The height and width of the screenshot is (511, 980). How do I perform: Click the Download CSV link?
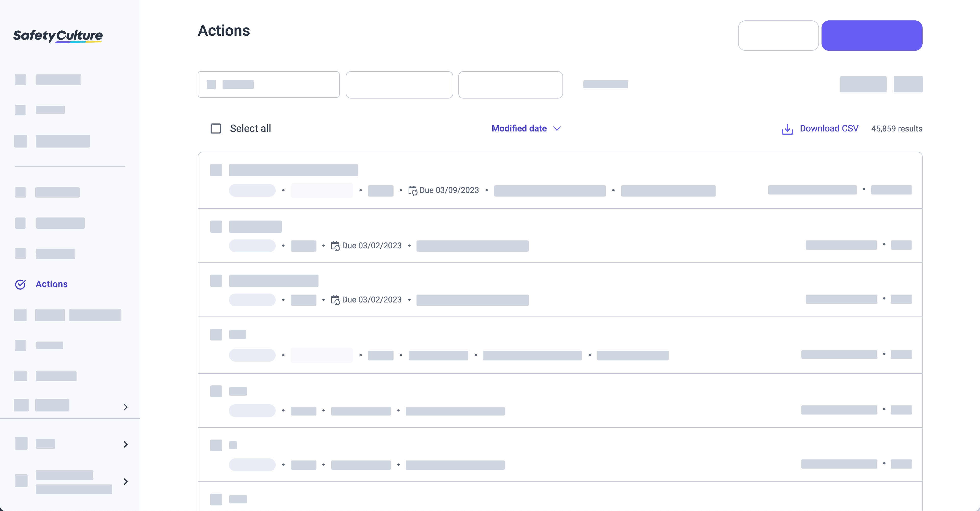pyautogui.click(x=829, y=129)
